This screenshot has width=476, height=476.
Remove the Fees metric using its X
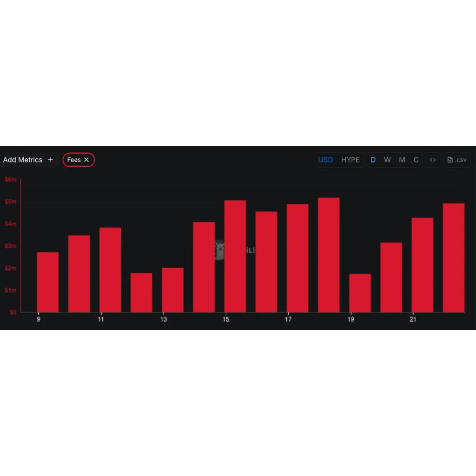86,160
